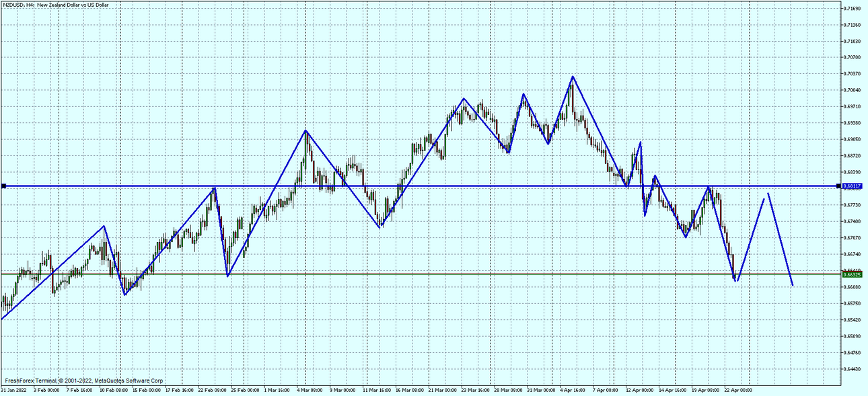Click the 25 Feb 00:00 time label
This screenshot has height=396, width=868.
[245, 390]
